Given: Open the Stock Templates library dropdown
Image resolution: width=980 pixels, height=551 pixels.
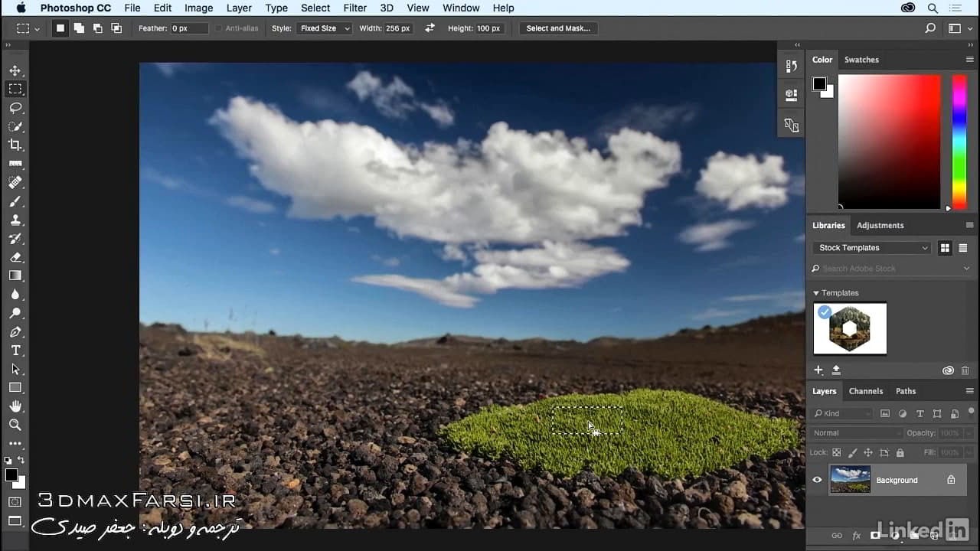Looking at the screenshot, I should [x=871, y=248].
